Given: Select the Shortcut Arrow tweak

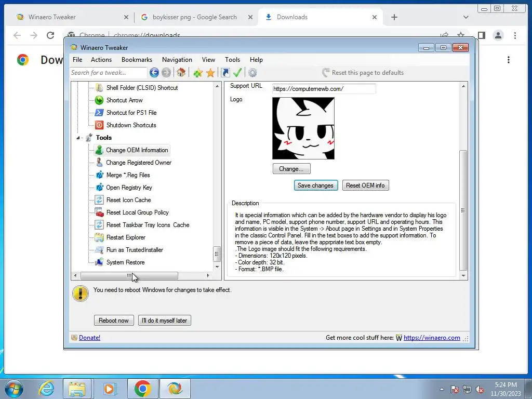Looking at the screenshot, I should 124,100.
